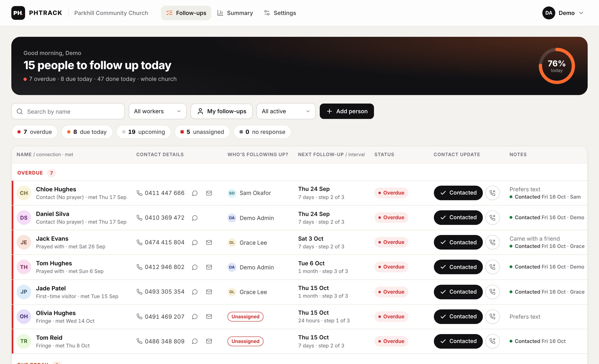
Task: Open Chloe Hughes' profile name
Action: click(x=56, y=189)
